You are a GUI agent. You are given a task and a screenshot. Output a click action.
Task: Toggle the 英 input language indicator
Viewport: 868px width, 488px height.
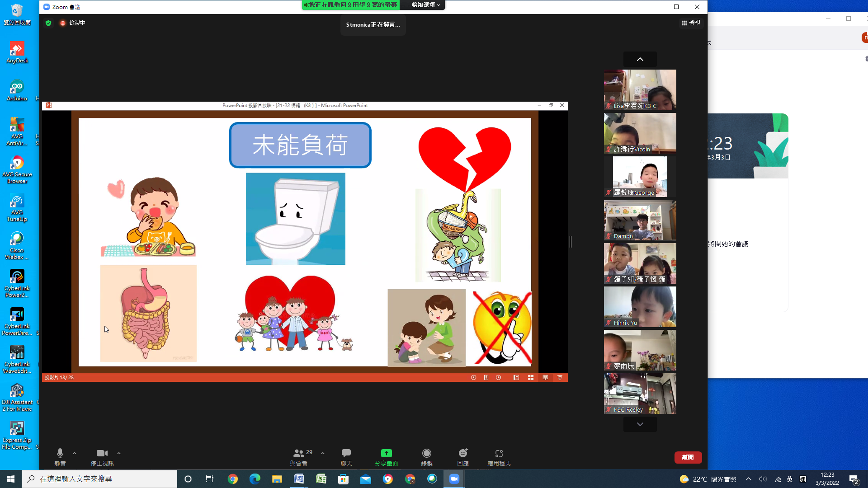click(790, 479)
